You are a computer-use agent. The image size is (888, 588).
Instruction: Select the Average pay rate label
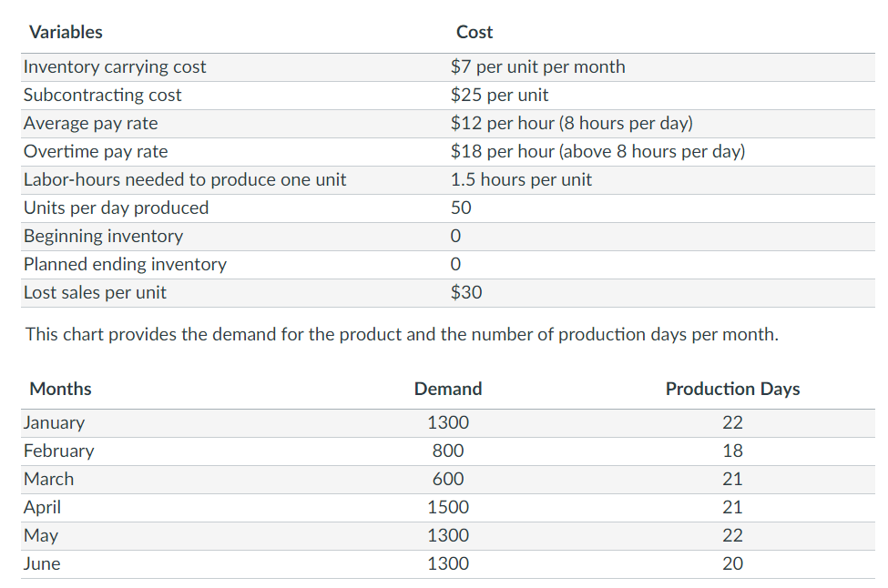click(x=90, y=123)
